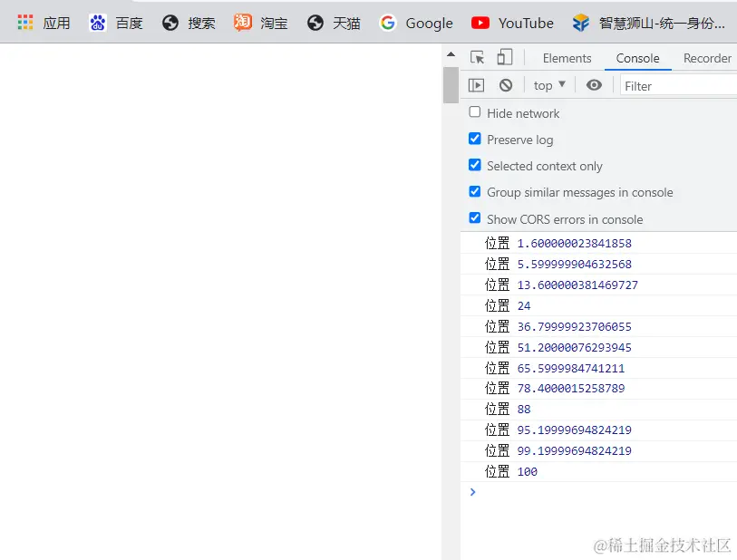Select log value 99.19999694824219
The width and height of the screenshot is (737, 560).
click(x=575, y=450)
